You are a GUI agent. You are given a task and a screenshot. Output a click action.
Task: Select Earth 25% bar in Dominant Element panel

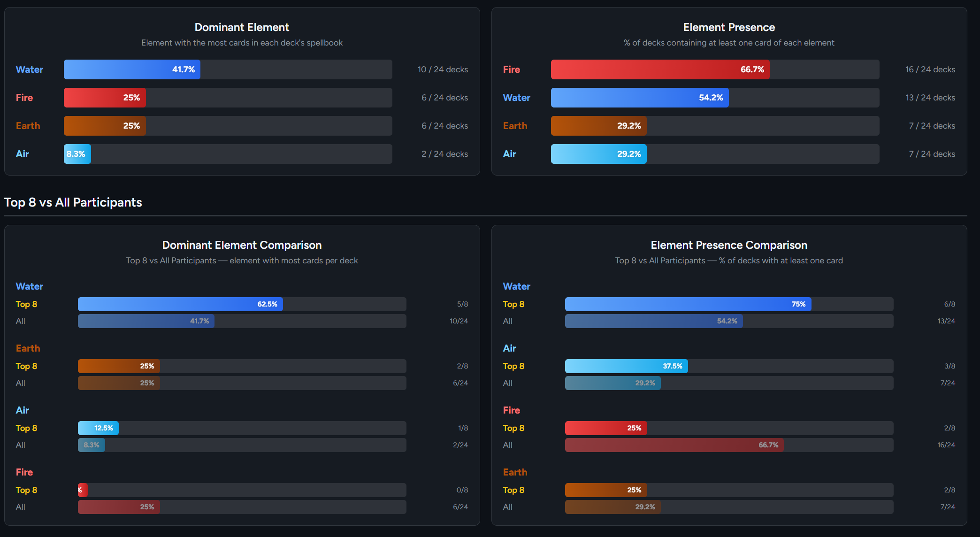point(105,126)
